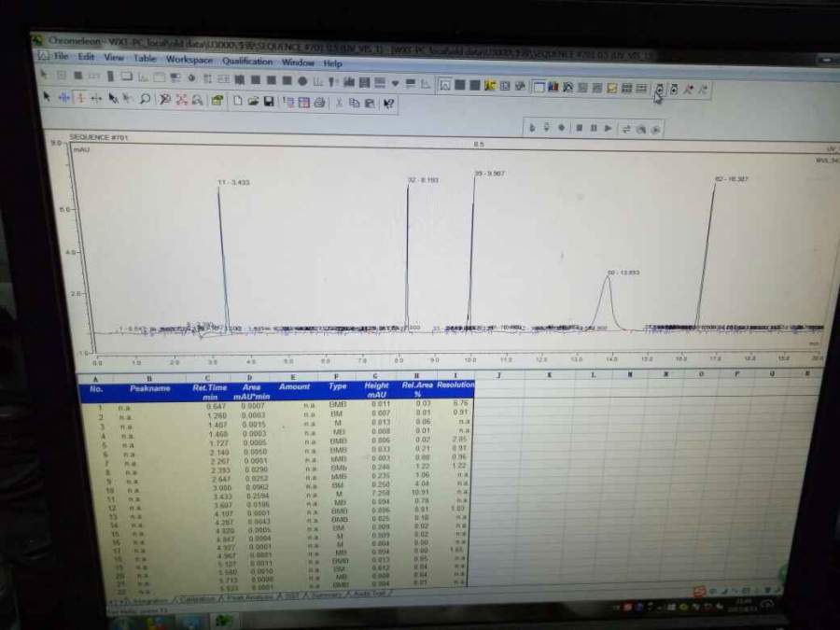
Task: Click the Rel.Area value 10.91
Action: coord(421,492)
